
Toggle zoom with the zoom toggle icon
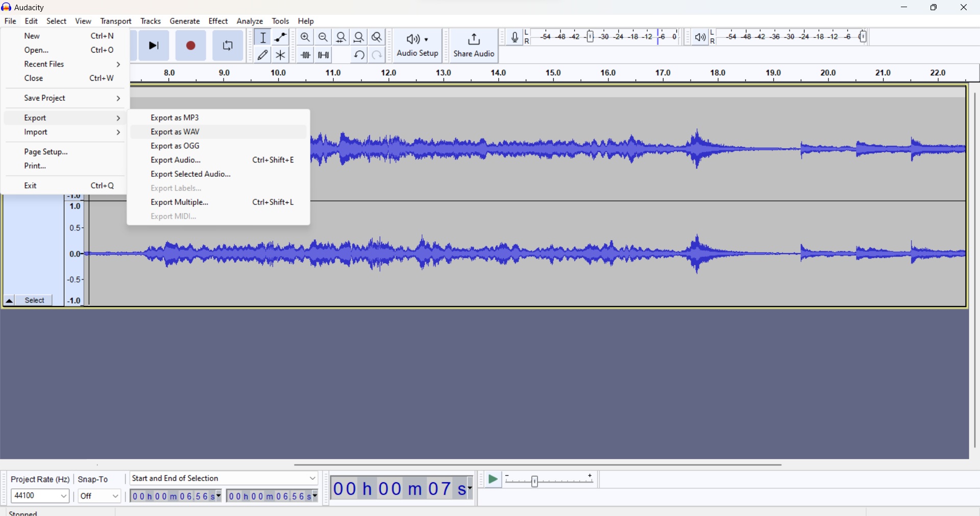coord(377,37)
